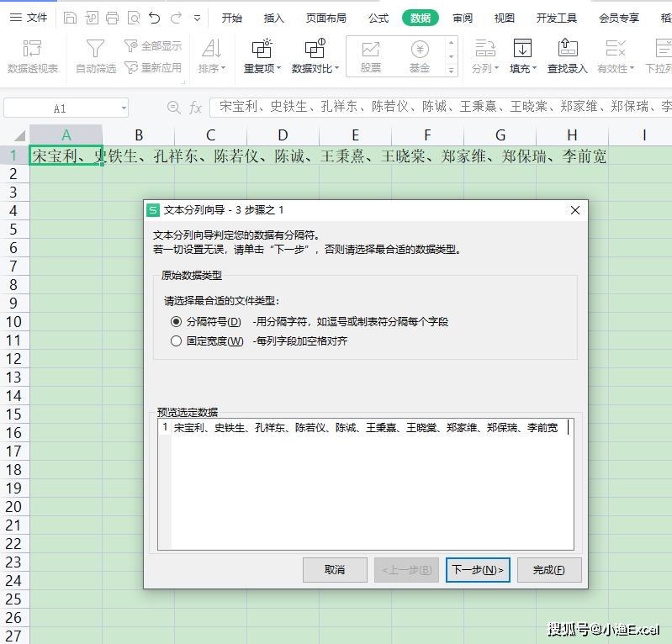Click 下一步(N)> next button
Image resolution: width=672 pixels, height=644 pixels.
[478, 570]
